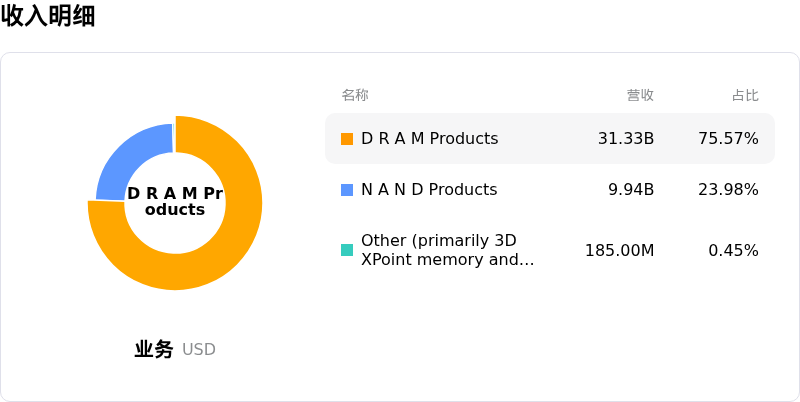Click the 收入明细 section heading
The height and width of the screenshot is (402, 800).
[48, 15]
